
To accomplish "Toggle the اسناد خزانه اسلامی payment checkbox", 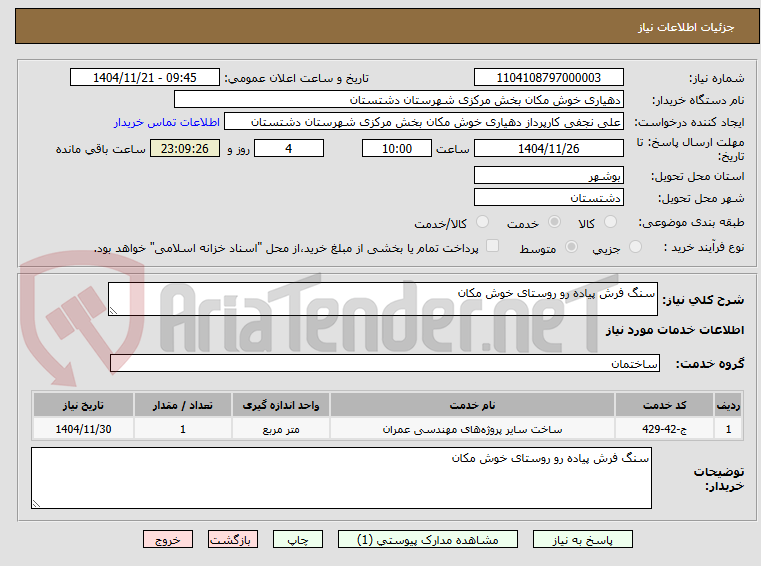I will [x=492, y=246].
